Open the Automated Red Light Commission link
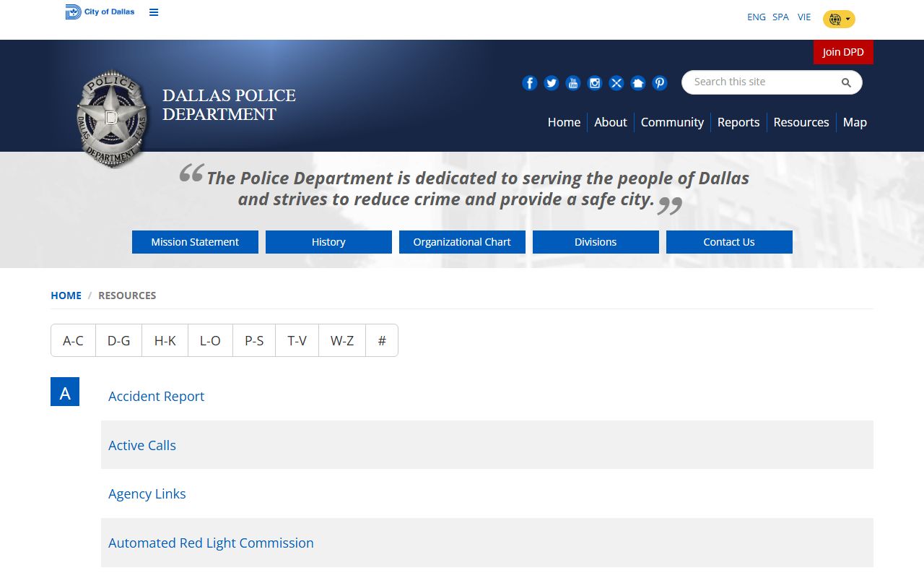924x578 pixels. coord(211,543)
